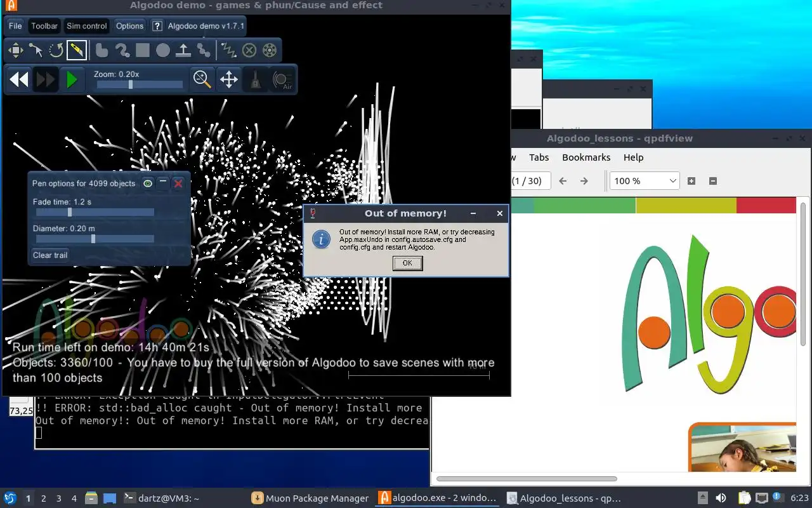Viewport: 812px width, 508px height.
Task: Adjust the Fade time slider
Action: 95,212
